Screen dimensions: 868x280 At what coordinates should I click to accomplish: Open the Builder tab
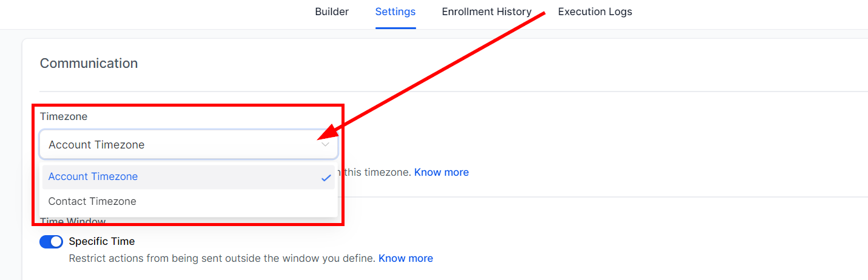332,12
